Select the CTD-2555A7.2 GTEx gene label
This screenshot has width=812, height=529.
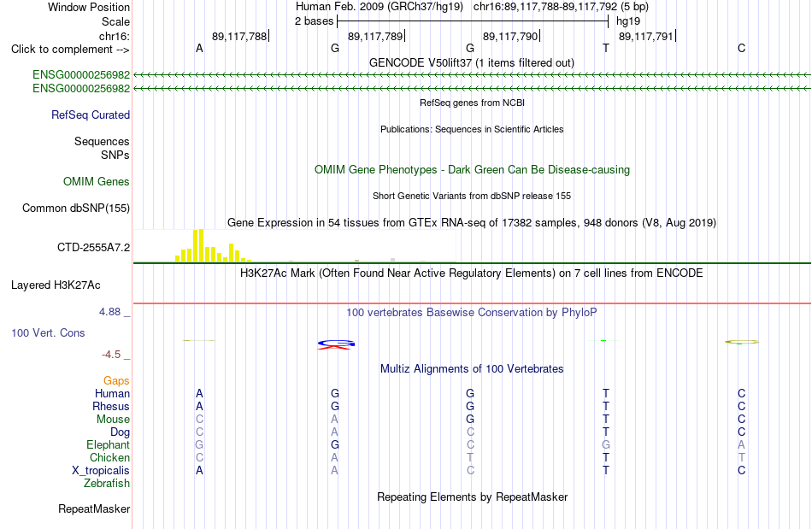[x=93, y=248]
